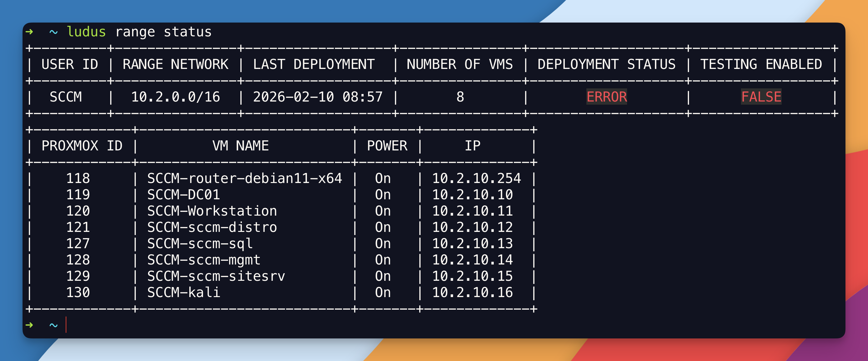The image size is (868, 361).
Task: Click the green arrow in bottom prompt
Action: coord(29,325)
